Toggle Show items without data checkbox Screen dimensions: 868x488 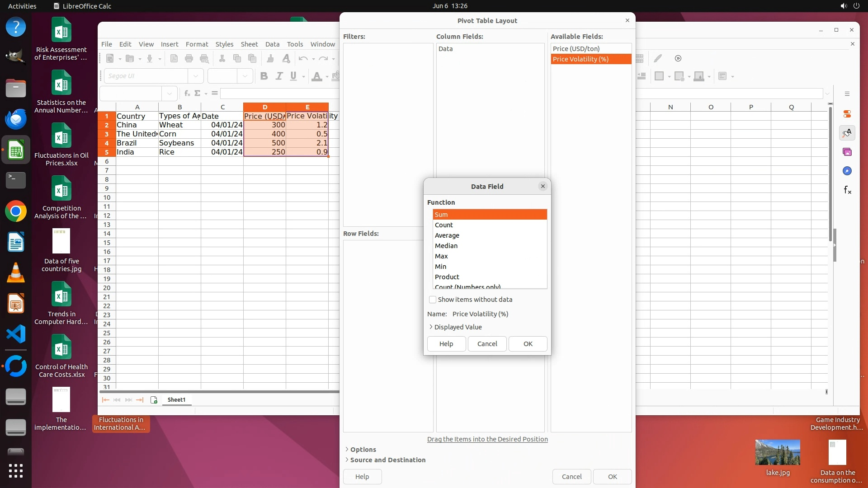tap(433, 300)
